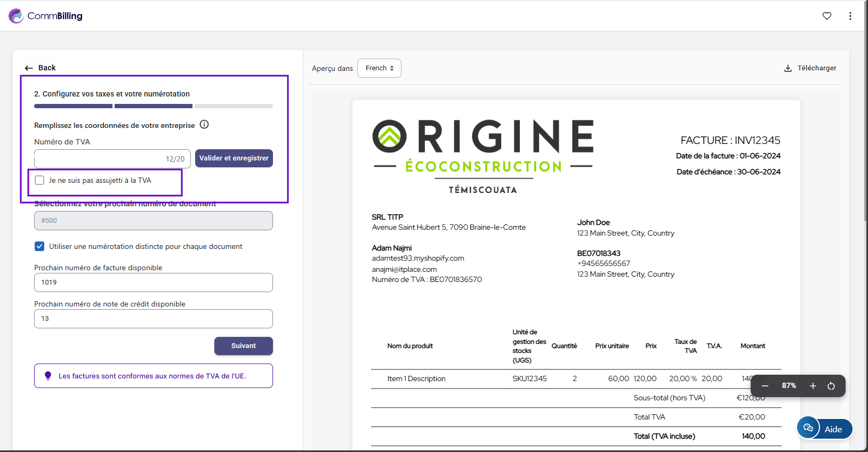The height and width of the screenshot is (452, 868).
Task: Uncheck 'Utiliser une numérotation distincte' checkbox
Action: point(39,246)
